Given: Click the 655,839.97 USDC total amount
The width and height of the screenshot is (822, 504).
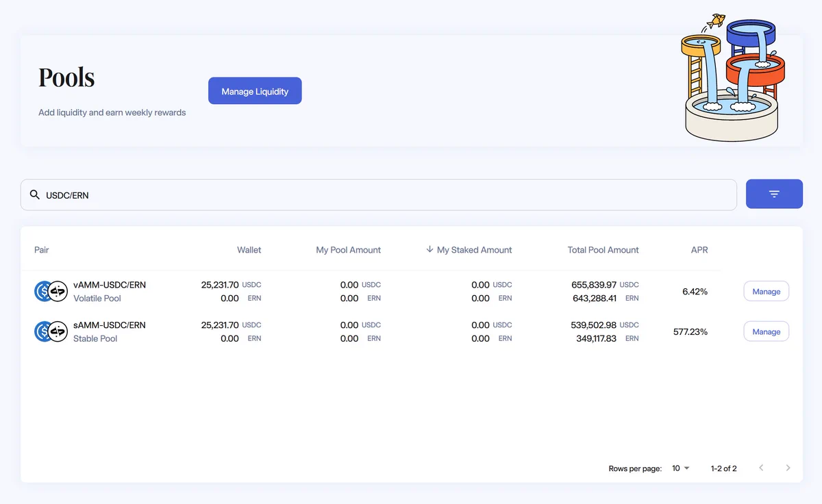Looking at the screenshot, I should tap(605, 285).
